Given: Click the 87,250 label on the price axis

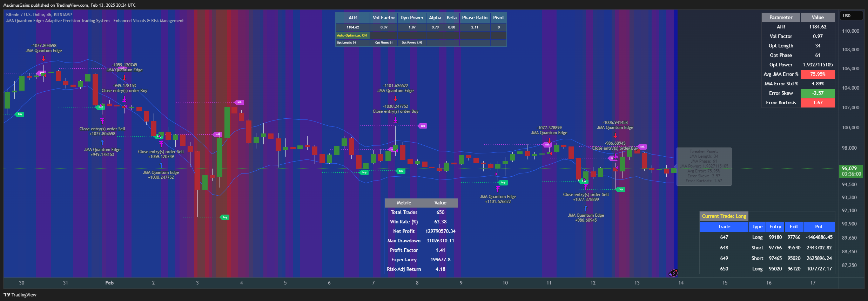Looking at the screenshot, I should [849, 265].
